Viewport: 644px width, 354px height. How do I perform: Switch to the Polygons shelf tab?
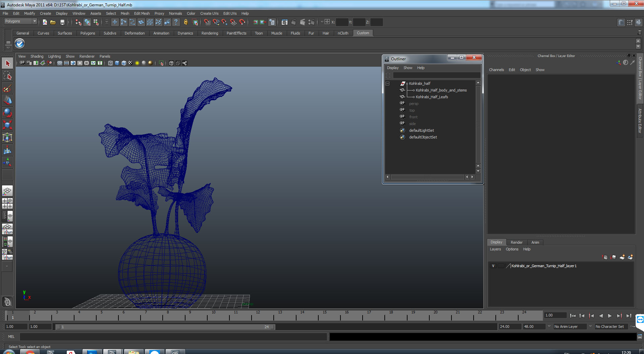pos(88,33)
